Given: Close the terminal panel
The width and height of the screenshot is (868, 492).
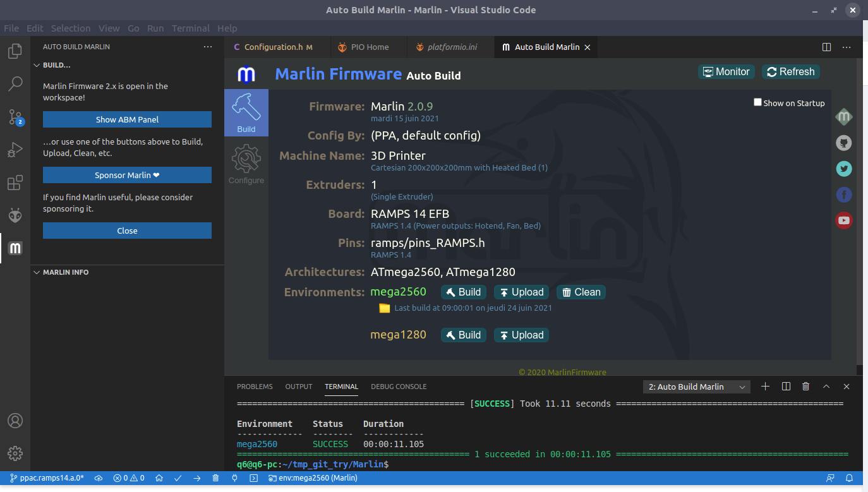Looking at the screenshot, I should 847,387.
